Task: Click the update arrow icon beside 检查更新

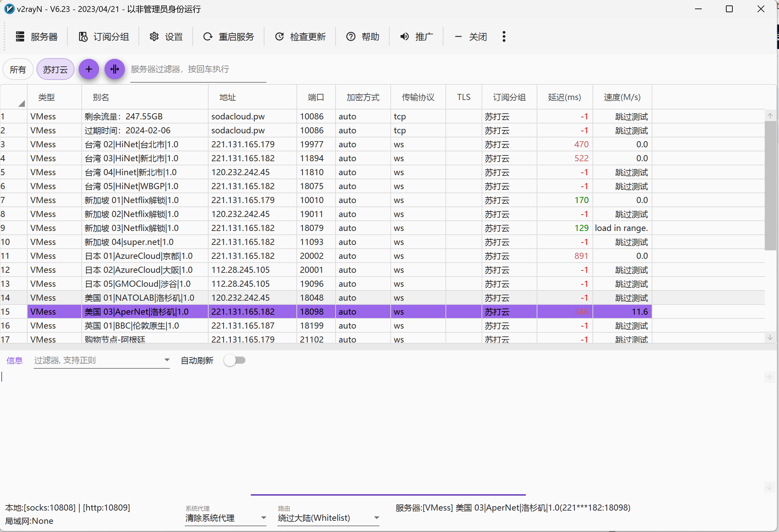Action: pos(279,36)
